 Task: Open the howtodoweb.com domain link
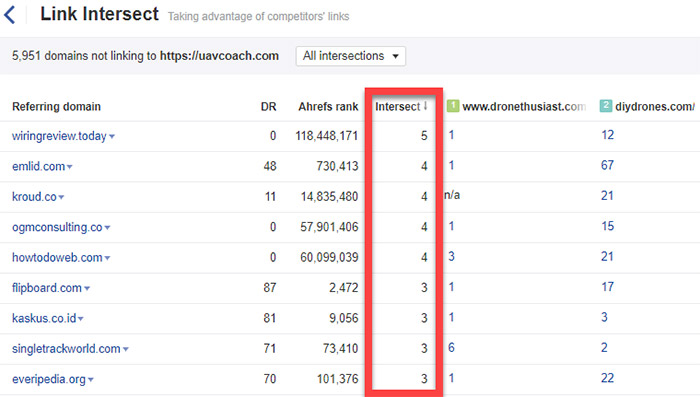click(x=57, y=258)
